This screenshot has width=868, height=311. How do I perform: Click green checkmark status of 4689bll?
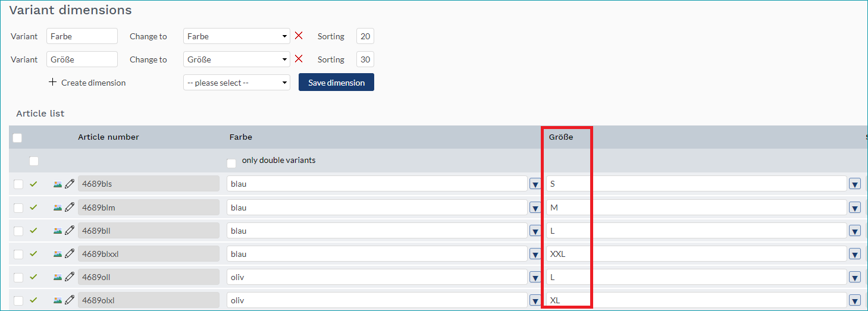(33, 231)
